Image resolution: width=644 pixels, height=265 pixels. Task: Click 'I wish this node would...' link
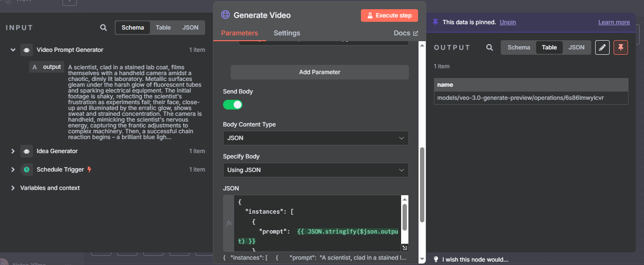click(x=475, y=259)
